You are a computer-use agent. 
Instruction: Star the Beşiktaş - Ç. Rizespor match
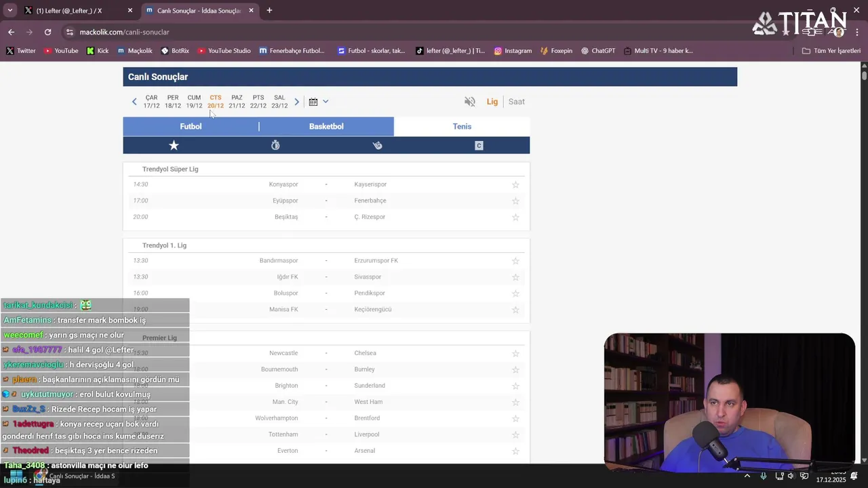click(x=515, y=217)
